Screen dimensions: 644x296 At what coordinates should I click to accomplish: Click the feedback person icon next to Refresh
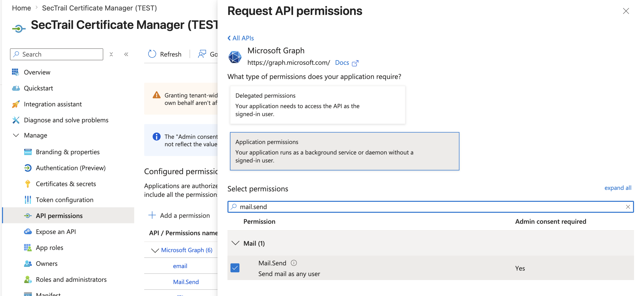pyautogui.click(x=202, y=54)
